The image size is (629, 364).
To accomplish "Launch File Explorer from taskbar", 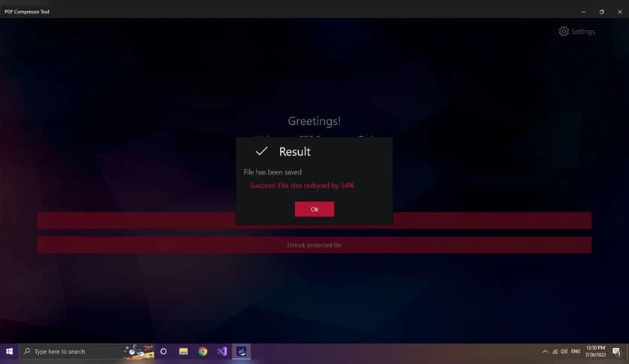I will coord(184,351).
